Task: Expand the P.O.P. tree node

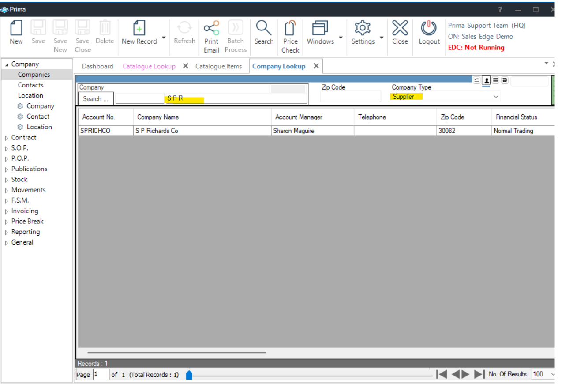Action: (x=7, y=159)
